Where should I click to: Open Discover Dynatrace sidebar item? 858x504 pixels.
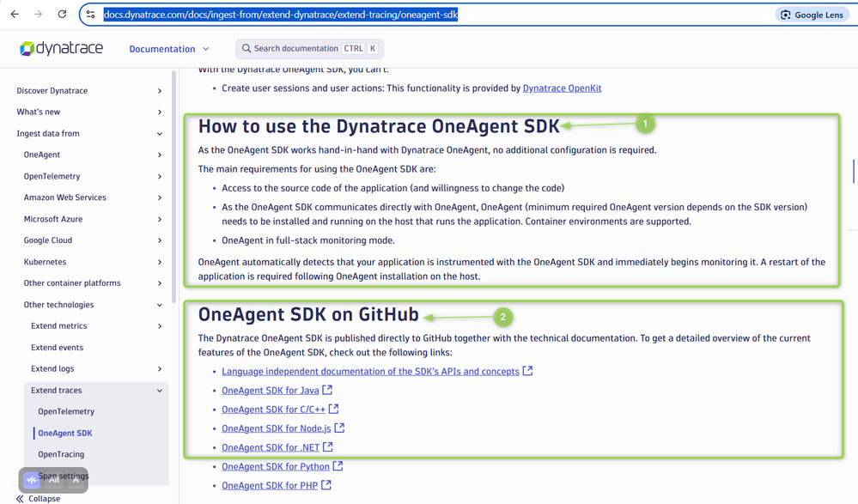pyautogui.click(x=52, y=91)
